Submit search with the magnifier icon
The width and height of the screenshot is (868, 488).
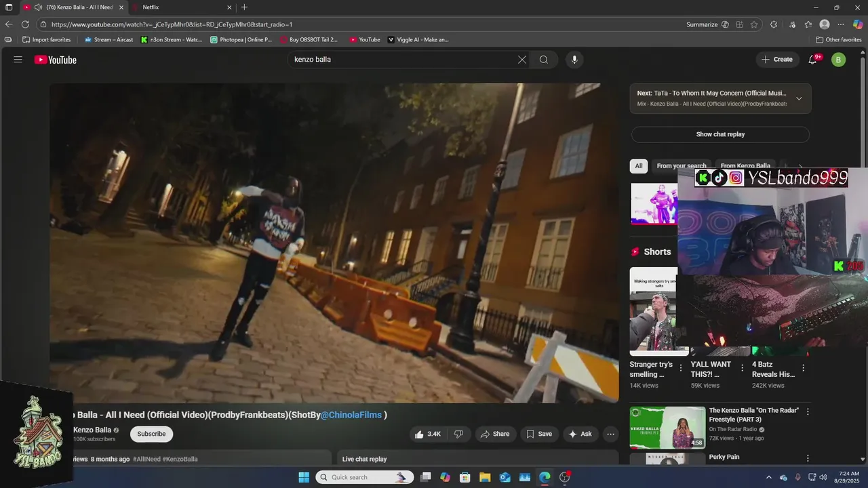544,60
